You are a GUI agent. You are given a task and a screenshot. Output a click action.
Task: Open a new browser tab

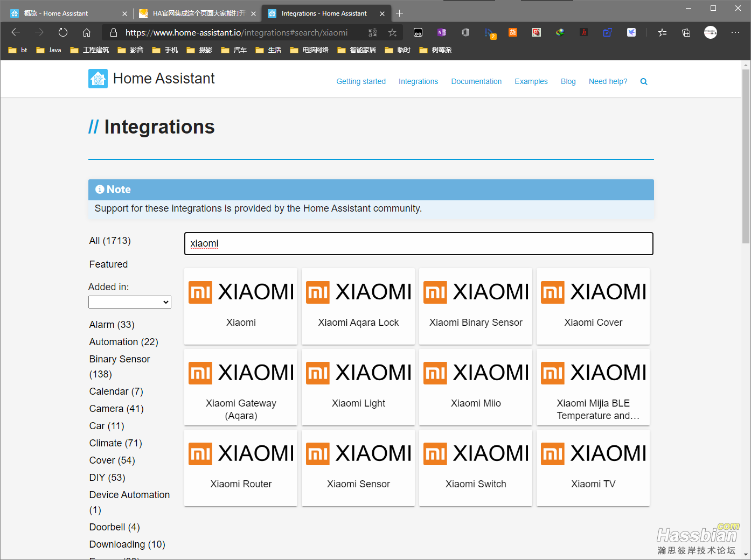click(400, 13)
